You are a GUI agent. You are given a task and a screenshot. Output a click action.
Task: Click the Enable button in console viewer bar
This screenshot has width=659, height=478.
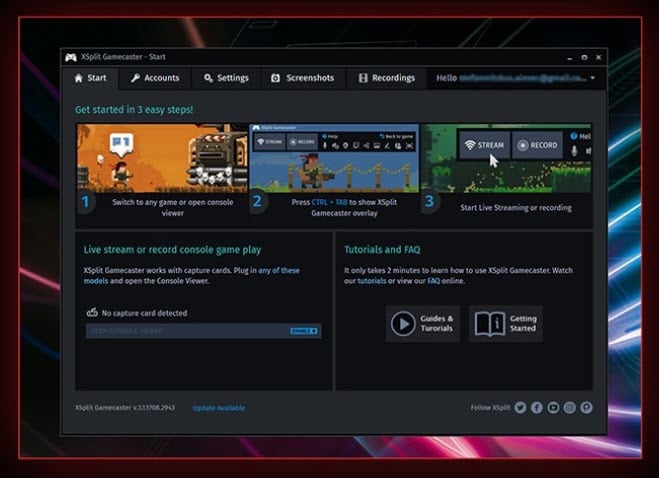point(304,331)
